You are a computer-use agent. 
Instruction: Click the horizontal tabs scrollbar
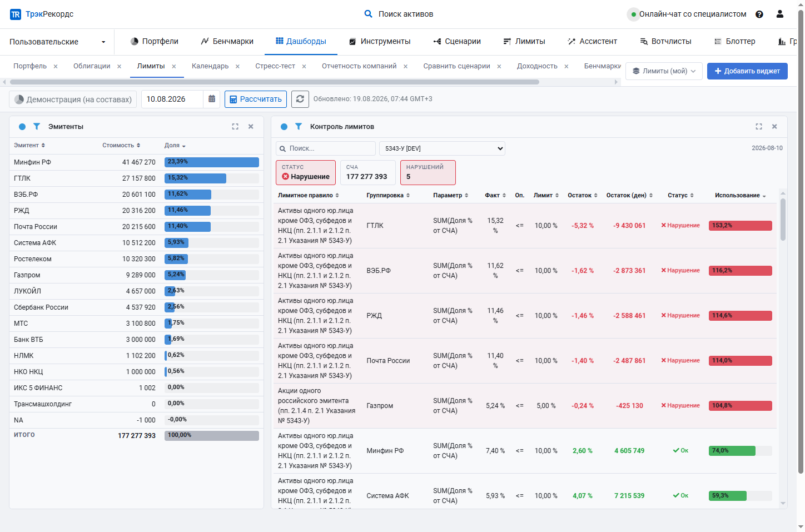tap(275, 82)
